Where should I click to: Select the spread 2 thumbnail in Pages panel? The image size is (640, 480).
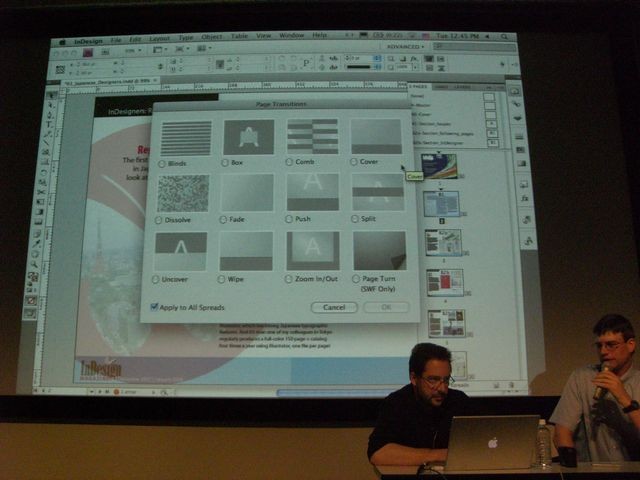click(441, 204)
